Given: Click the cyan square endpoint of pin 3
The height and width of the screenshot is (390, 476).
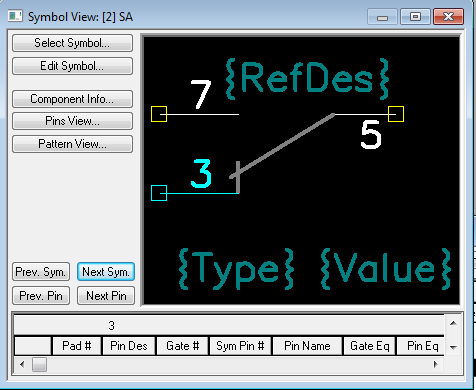Looking at the screenshot, I should (159, 193).
